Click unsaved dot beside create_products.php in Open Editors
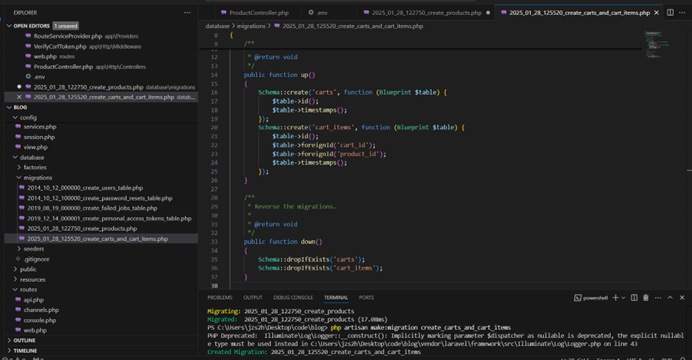 pos(19,87)
